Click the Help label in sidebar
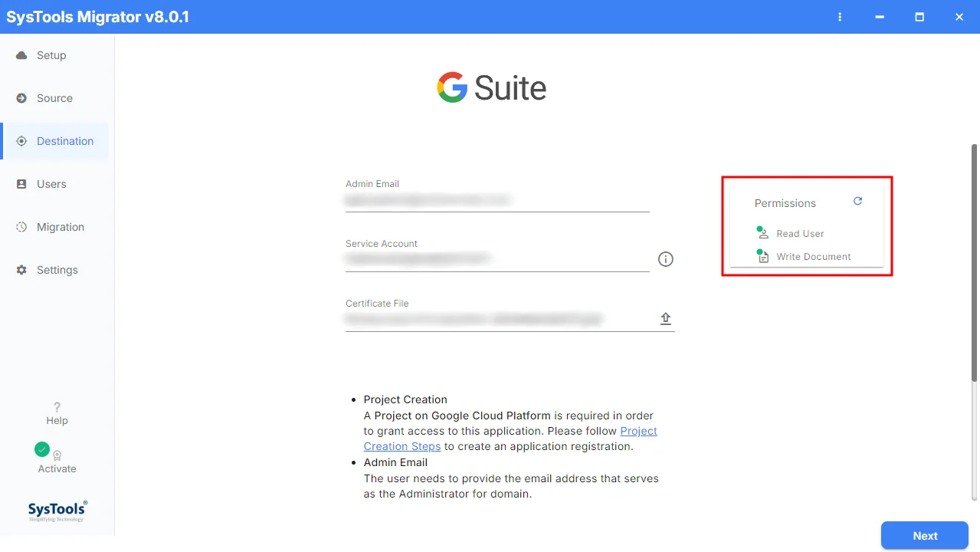Viewport: 980px width, 552px height. [x=57, y=420]
